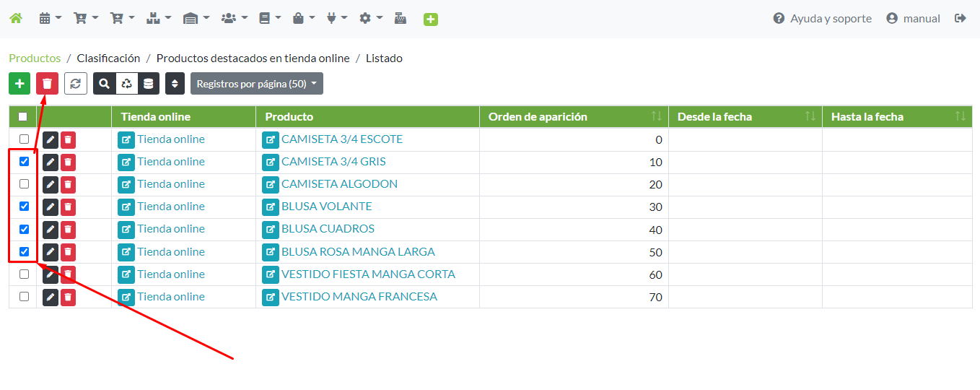Click the database icon in the toolbar
Screen dimensions: 980x390
148,83
